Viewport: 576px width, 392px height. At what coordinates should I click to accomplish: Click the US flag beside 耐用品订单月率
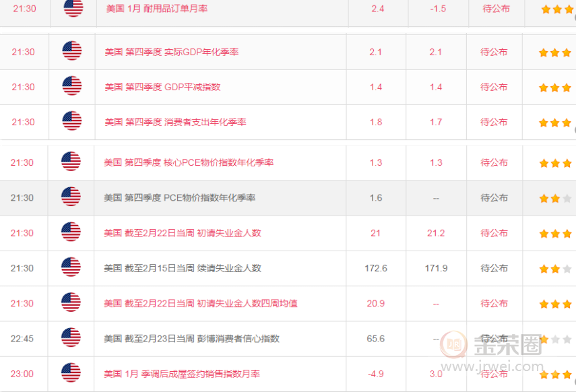(72, 9)
